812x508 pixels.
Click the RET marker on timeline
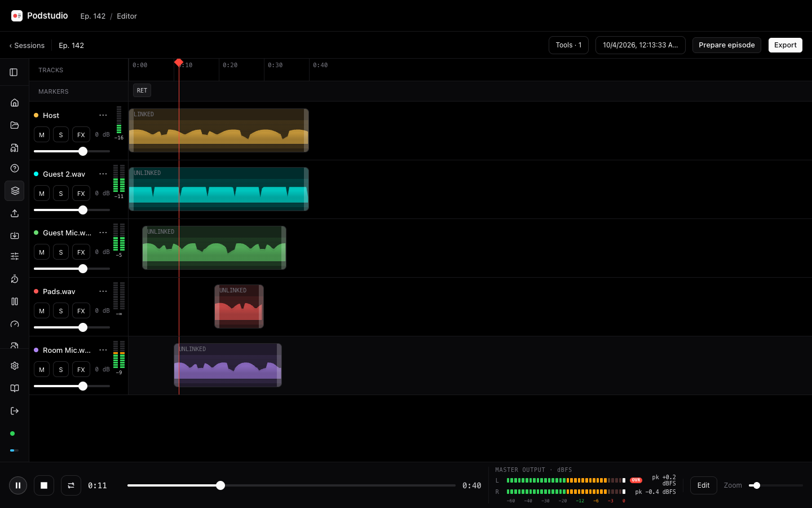(142, 90)
